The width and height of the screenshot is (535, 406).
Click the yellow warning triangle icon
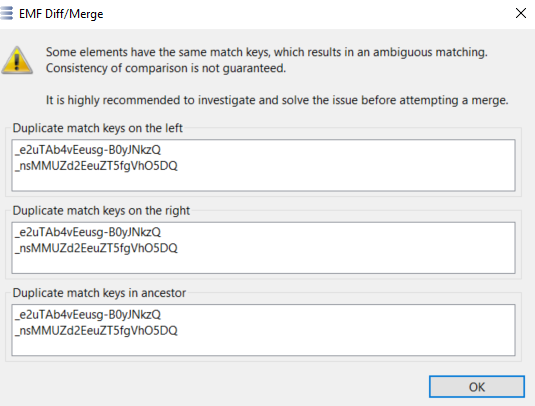click(x=17, y=60)
